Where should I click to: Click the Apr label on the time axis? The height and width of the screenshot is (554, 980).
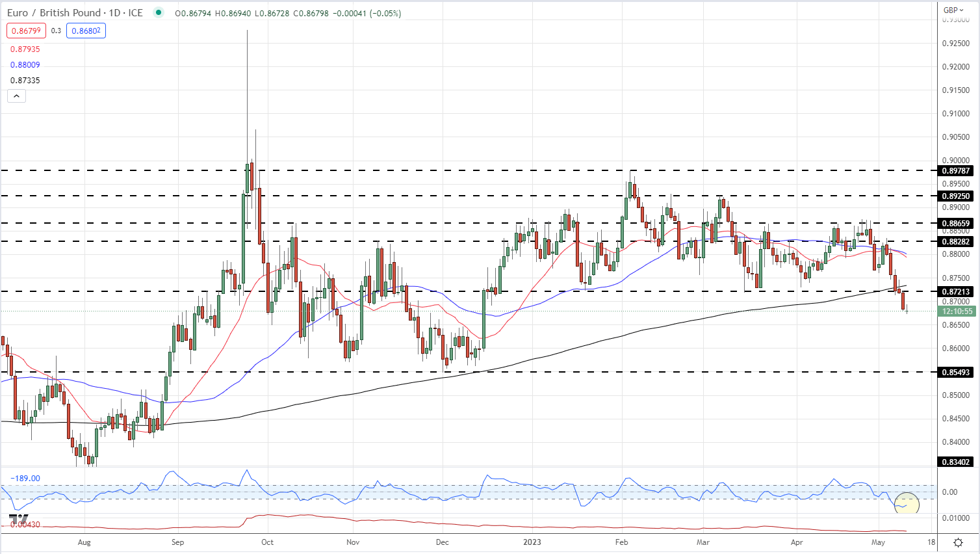tap(797, 542)
